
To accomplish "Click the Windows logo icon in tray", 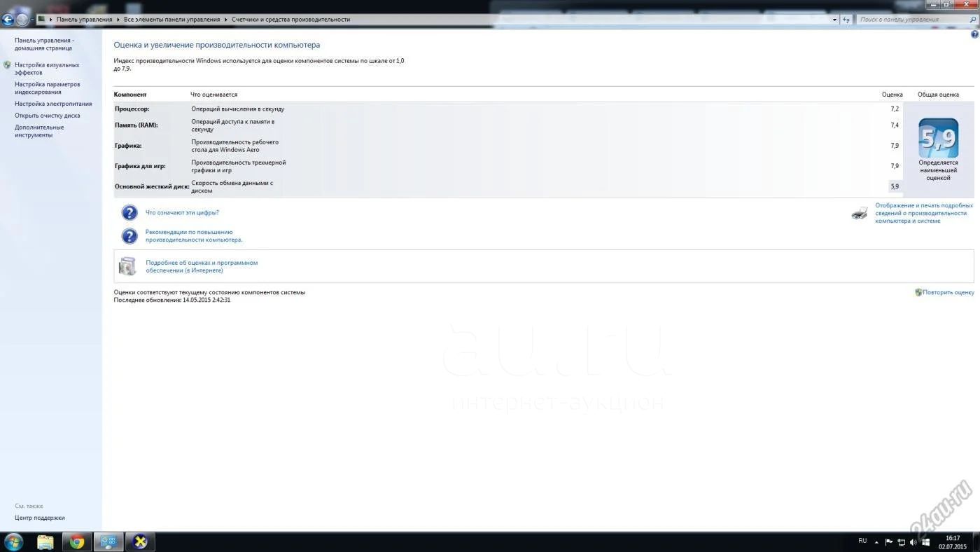I will 925,542.
